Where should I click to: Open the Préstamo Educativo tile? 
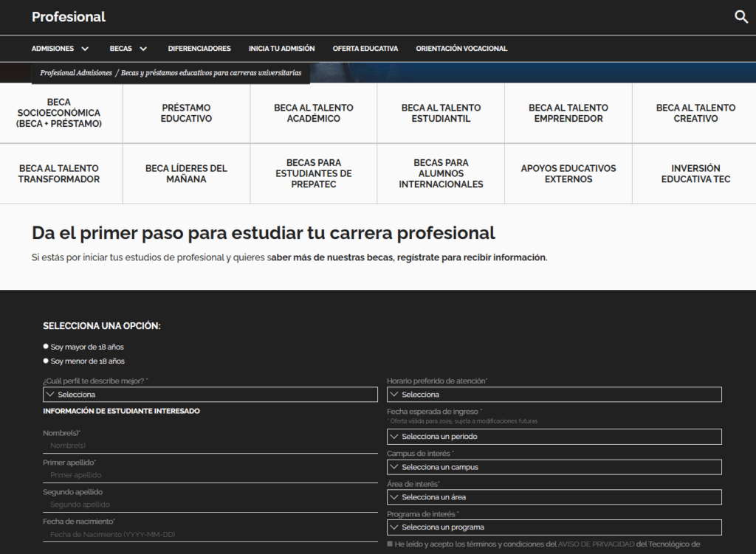[x=186, y=114]
